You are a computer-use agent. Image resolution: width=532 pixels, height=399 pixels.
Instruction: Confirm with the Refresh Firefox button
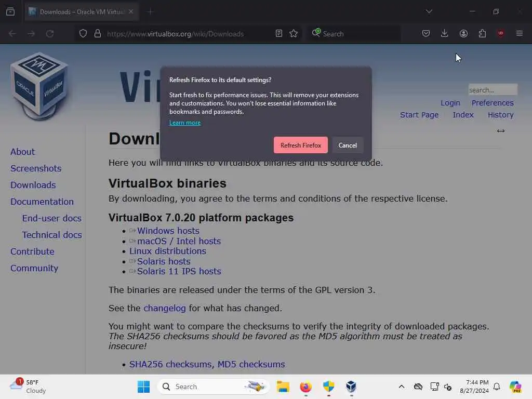pyautogui.click(x=301, y=145)
